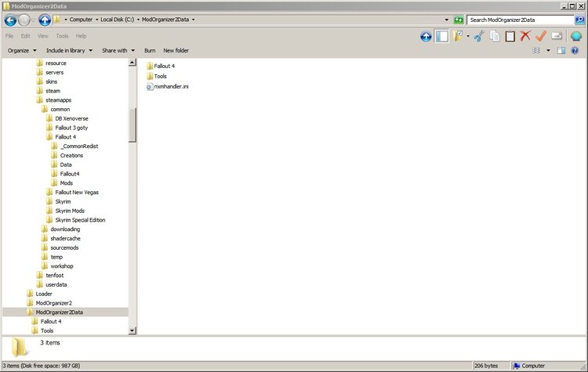Open the Tools menu

tap(62, 36)
